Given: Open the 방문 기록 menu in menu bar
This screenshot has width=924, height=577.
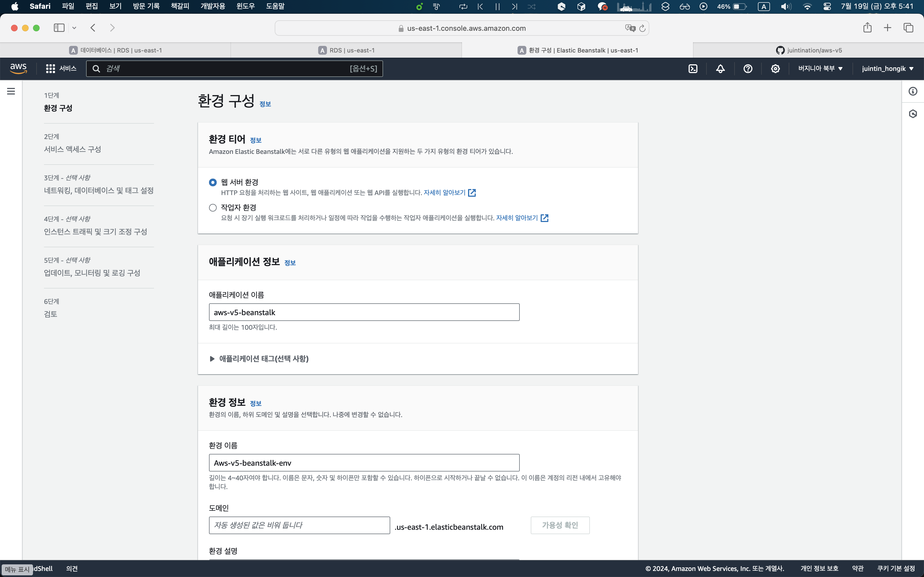Looking at the screenshot, I should (x=146, y=6).
